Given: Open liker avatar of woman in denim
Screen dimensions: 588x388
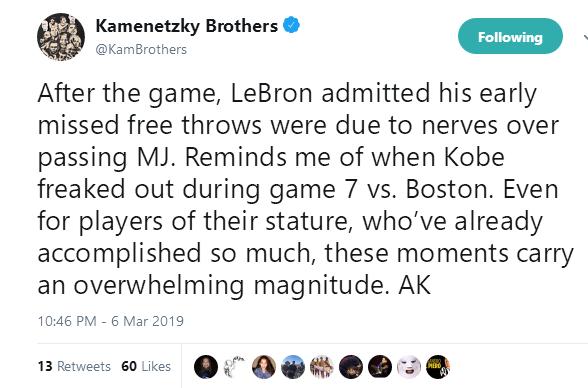Looking at the screenshot, I should [264, 367].
